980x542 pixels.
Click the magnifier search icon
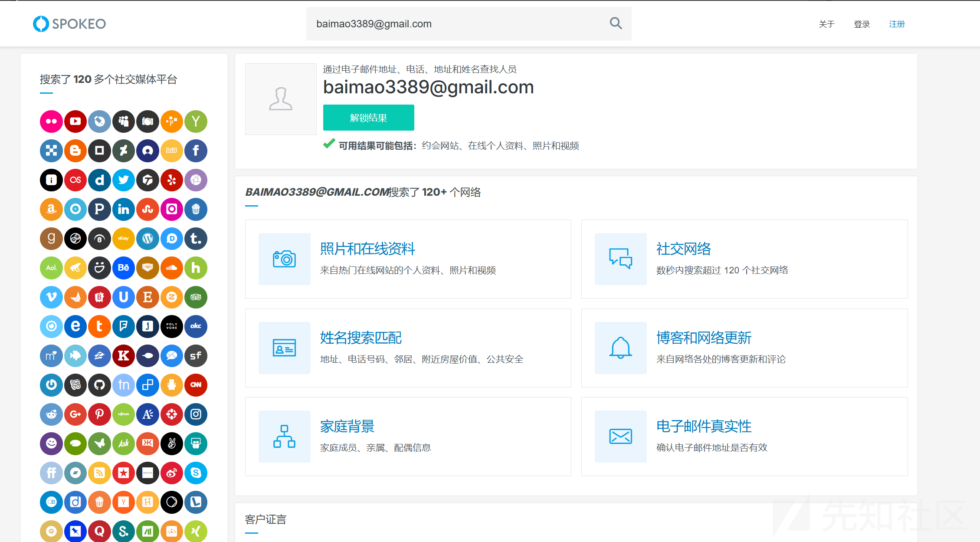[x=616, y=23]
